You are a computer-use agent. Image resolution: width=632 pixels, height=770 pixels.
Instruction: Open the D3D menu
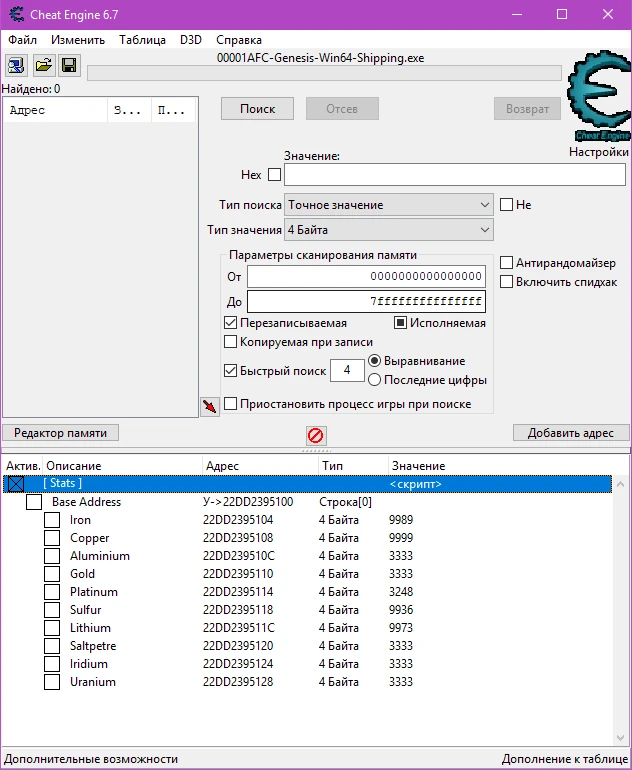(x=191, y=40)
